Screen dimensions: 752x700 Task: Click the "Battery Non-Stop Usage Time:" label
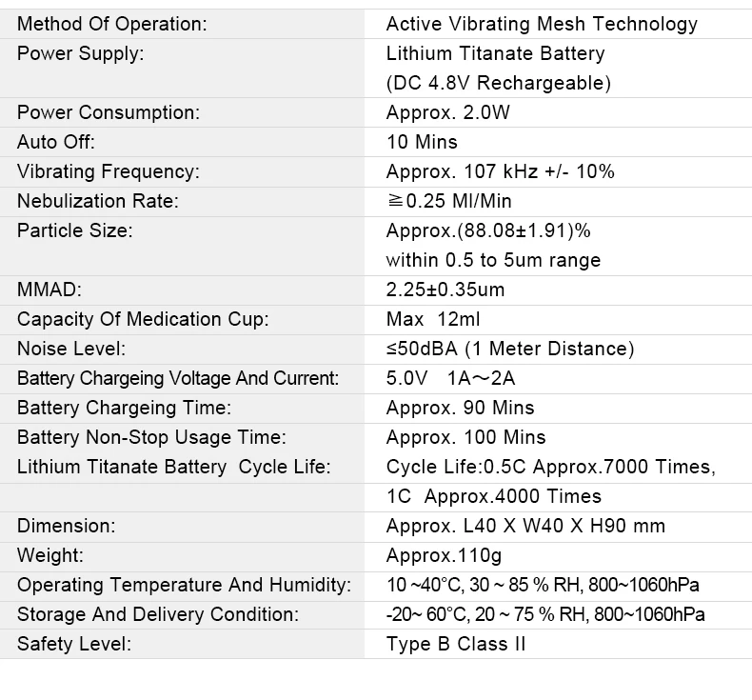pyautogui.click(x=151, y=437)
